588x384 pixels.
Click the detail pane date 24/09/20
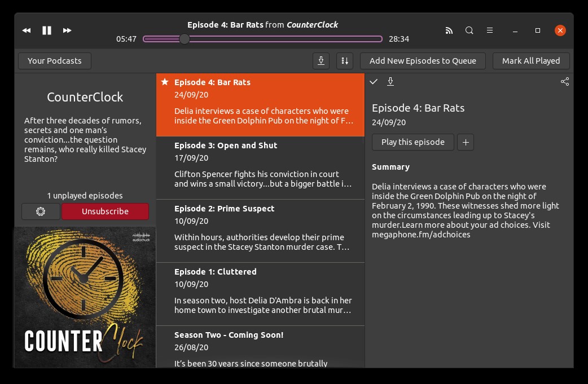(389, 122)
